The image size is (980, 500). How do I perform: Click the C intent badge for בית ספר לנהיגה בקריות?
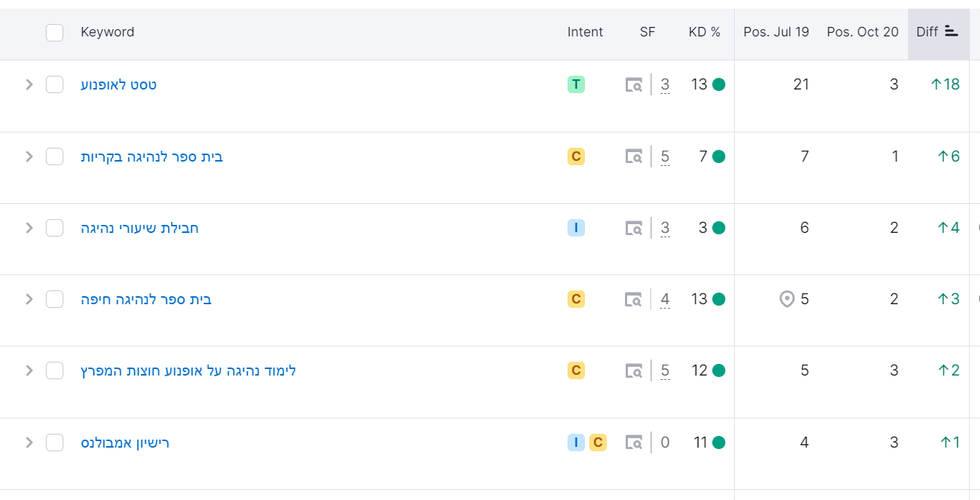click(x=575, y=156)
